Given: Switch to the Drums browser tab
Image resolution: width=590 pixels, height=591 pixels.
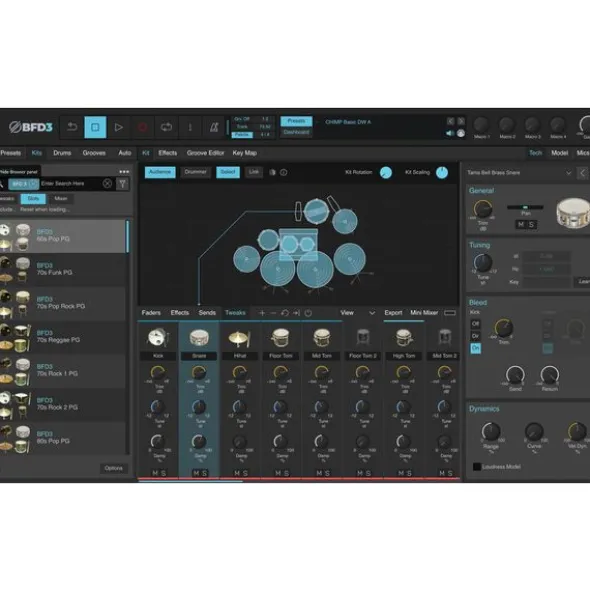Looking at the screenshot, I should [62, 153].
